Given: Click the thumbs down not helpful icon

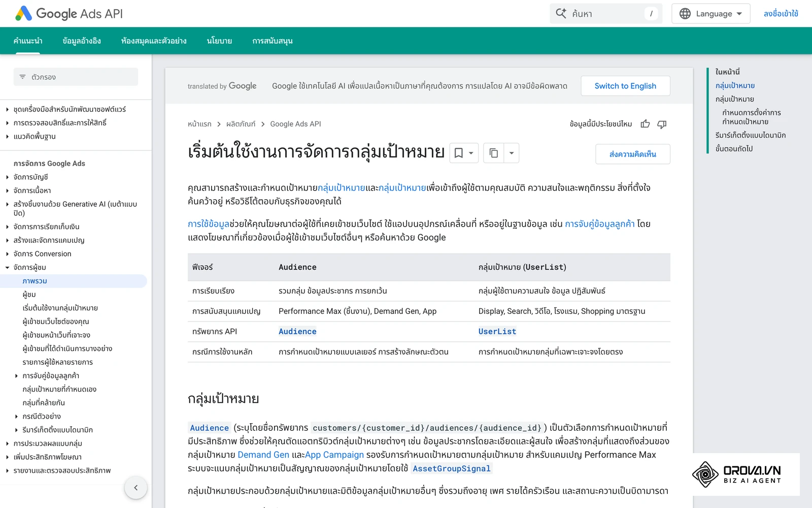Looking at the screenshot, I should (662, 124).
